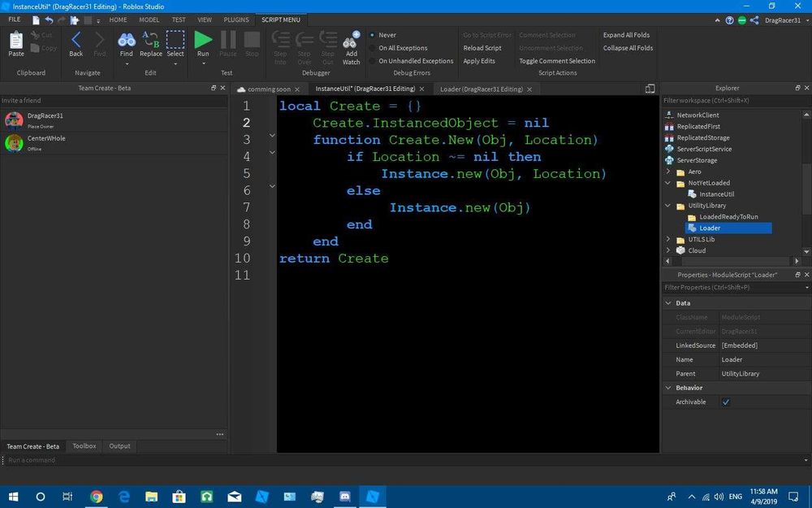
Task: Click Apply Edits
Action: [479, 61]
